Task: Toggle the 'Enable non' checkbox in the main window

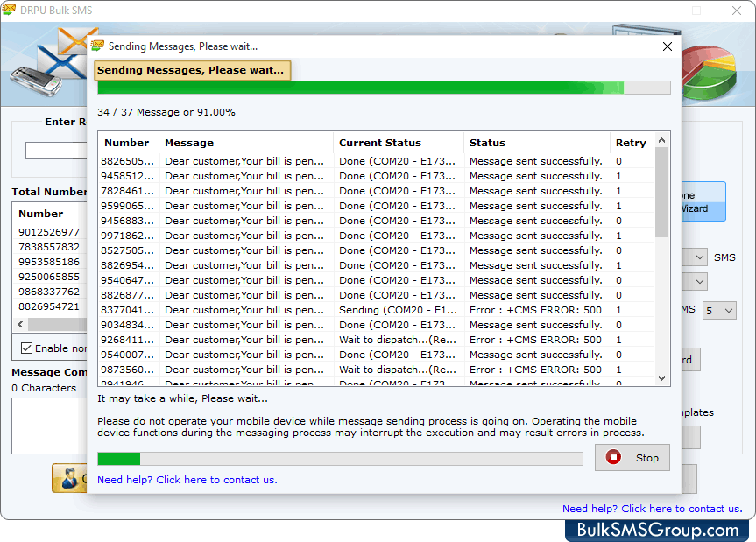Action: tap(26, 348)
